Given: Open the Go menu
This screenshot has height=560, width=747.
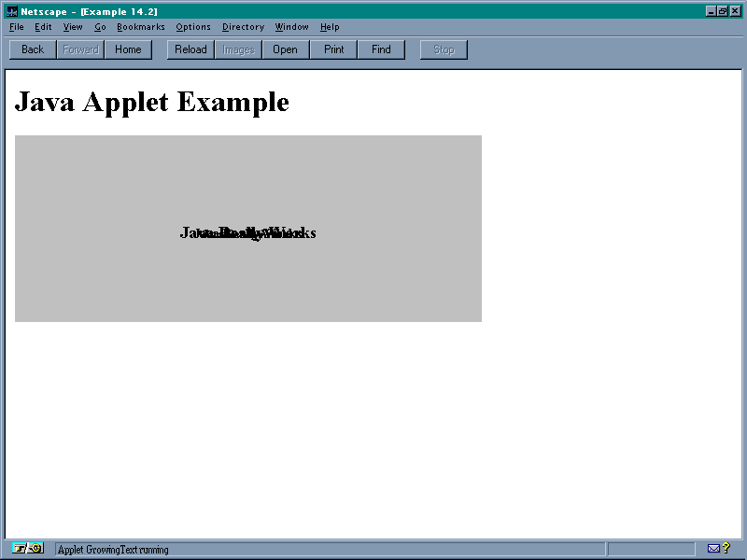Looking at the screenshot, I should pyautogui.click(x=100, y=27).
